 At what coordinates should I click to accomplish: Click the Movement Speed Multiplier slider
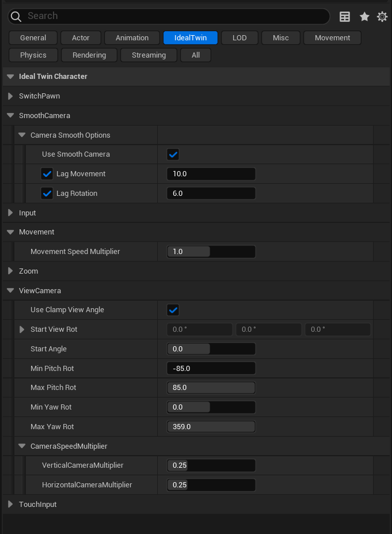point(211,252)
